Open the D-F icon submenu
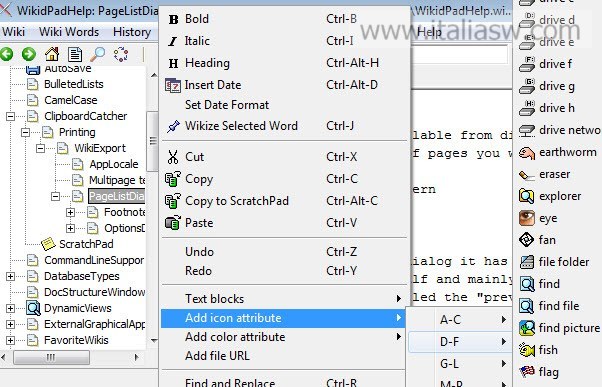Image resolution: width=602 pixels, height=387 pixels. point(460,342)
